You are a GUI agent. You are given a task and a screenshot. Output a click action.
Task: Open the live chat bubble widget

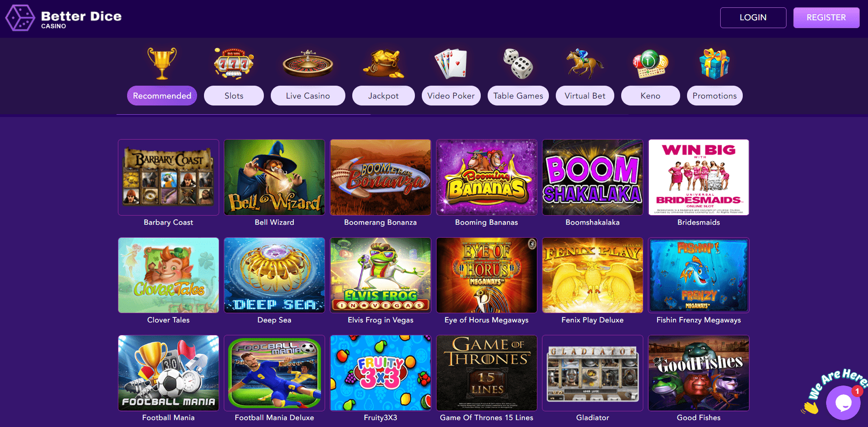click(x=843, y=403)
